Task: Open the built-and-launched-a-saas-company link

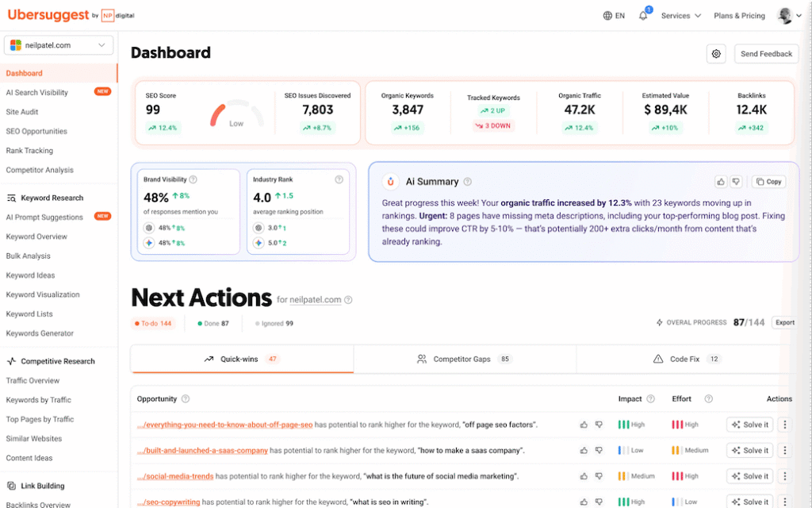Action: (x=202, y=451)
